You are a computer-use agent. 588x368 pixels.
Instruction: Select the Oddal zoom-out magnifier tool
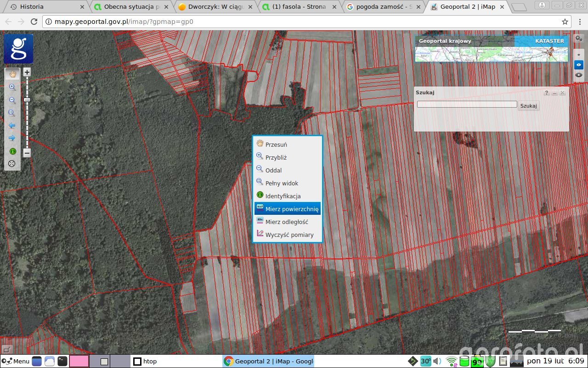12,100
